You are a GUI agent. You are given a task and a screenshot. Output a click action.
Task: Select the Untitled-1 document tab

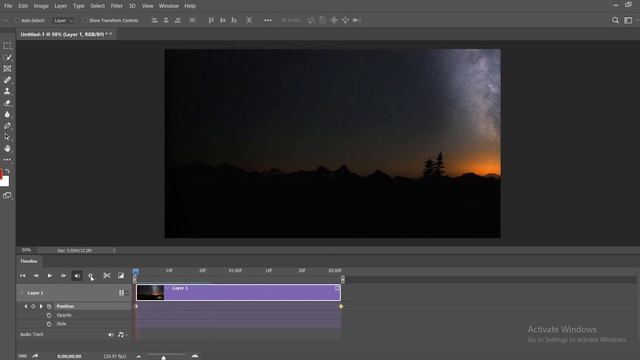click(x=64, y=35)
